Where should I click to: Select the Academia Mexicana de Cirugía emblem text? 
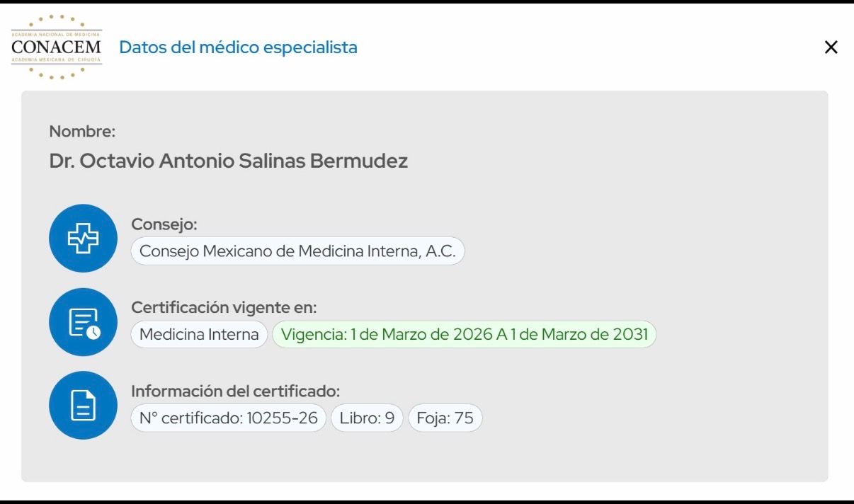click(x=56, y=60)
